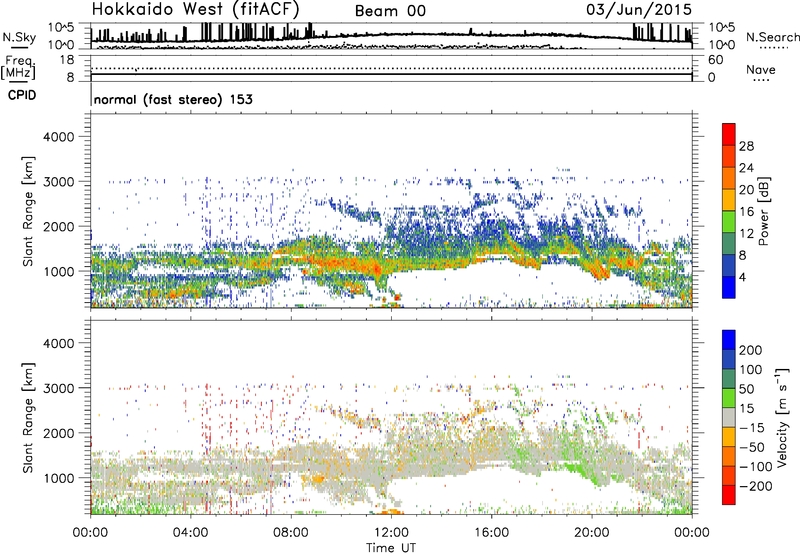This screenshot has width=800, height=554.
Task: Click the 'Power [dB]' colorbar title
Action: (x=763, y=211)
